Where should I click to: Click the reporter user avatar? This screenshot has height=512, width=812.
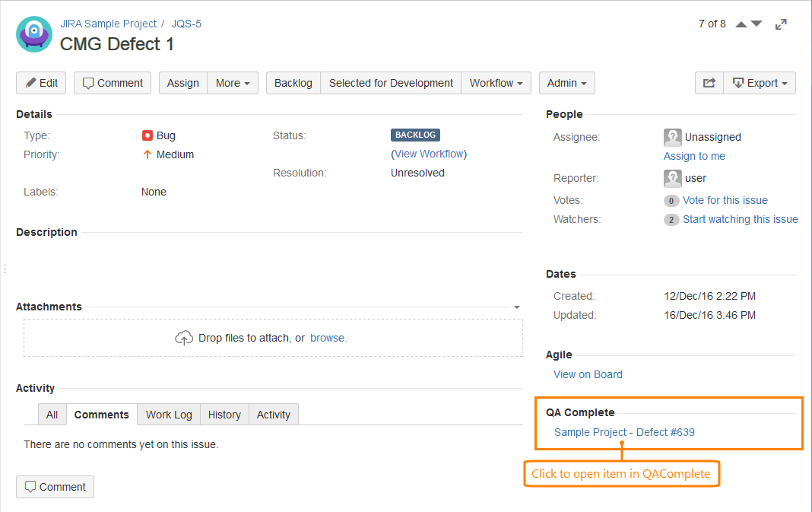[x=672, y=178]
